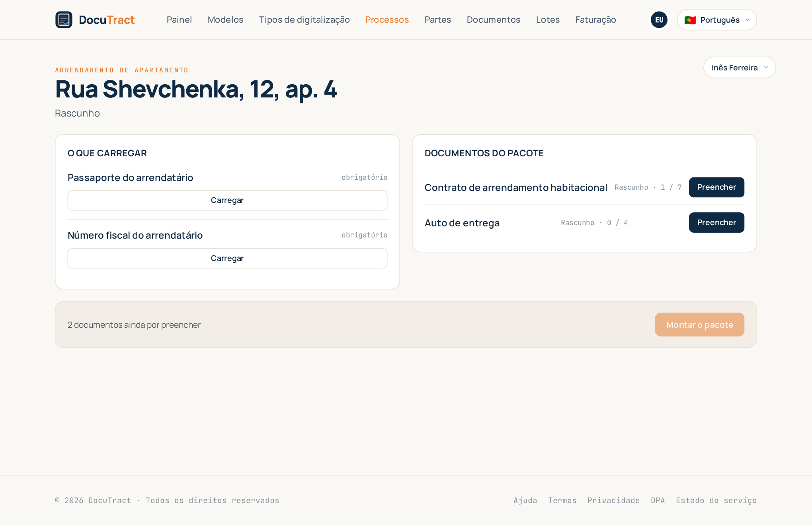The image size is (812, 525).
Task: Click the 'Rascunho · 1 / 7' status
Action: 648,187
